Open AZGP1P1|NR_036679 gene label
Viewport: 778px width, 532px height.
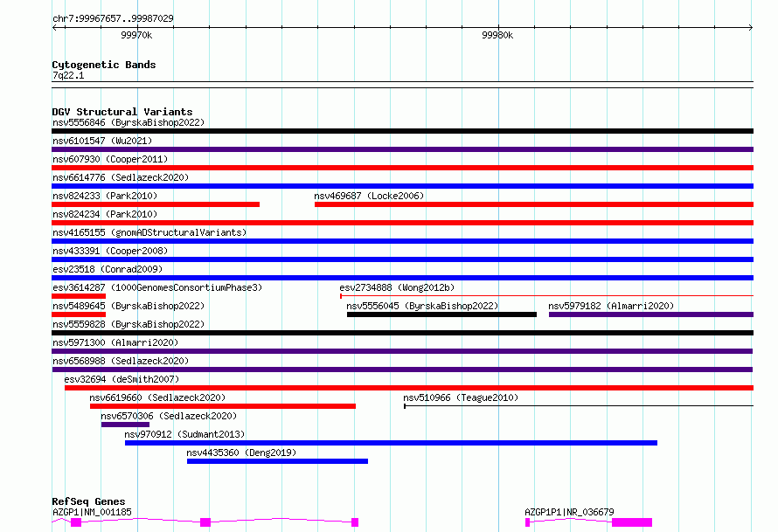[569, 512]
